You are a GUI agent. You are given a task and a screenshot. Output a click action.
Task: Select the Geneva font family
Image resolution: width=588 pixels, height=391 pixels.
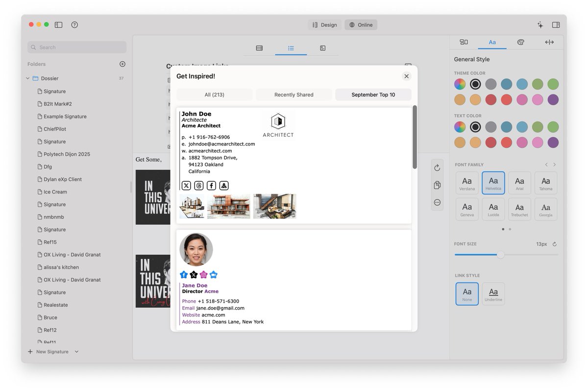[x=467, y=209]
